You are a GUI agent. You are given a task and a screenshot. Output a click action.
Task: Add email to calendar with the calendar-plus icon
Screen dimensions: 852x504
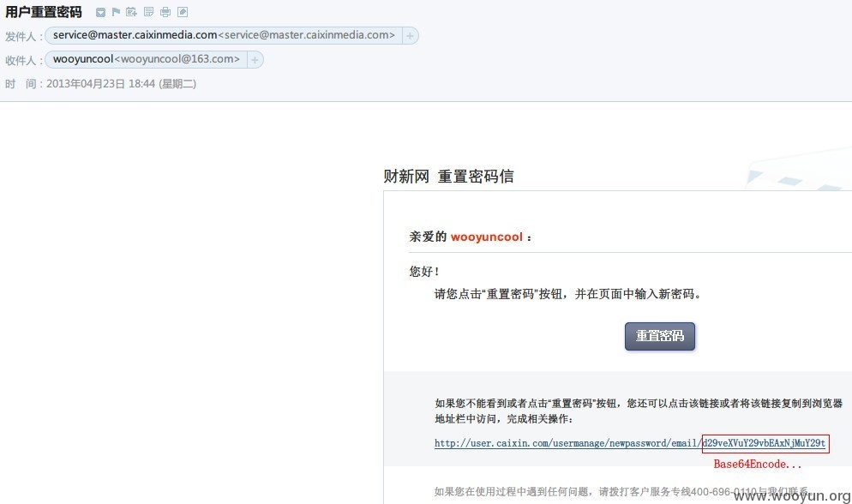coord(131,11)
